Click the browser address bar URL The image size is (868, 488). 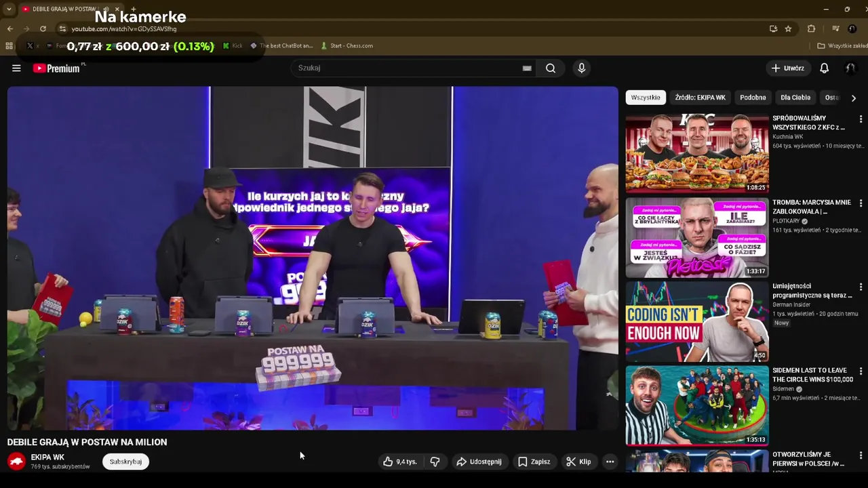(x=124, y=29)
